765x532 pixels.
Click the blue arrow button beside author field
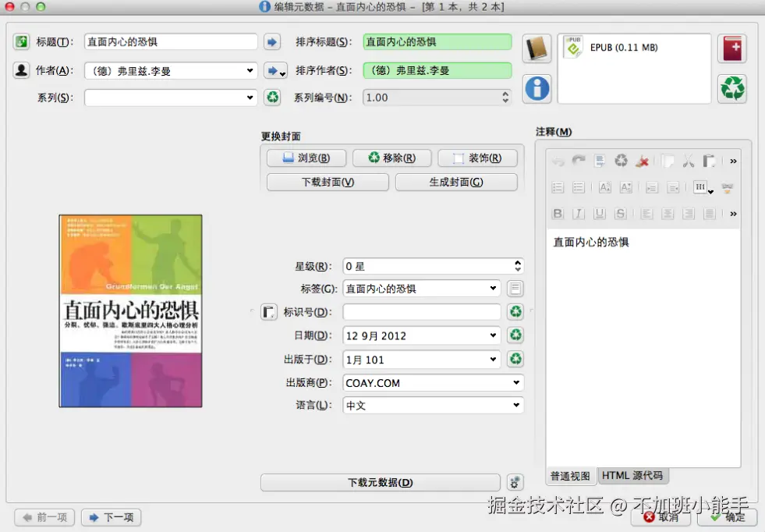coord(275,71)
